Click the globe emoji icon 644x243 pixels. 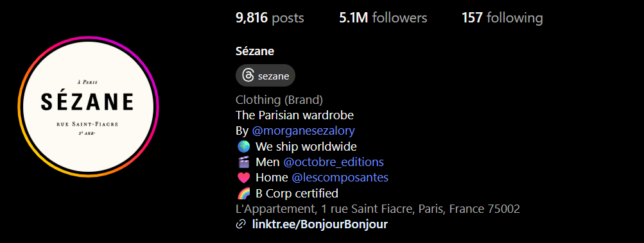coord(243,147)
